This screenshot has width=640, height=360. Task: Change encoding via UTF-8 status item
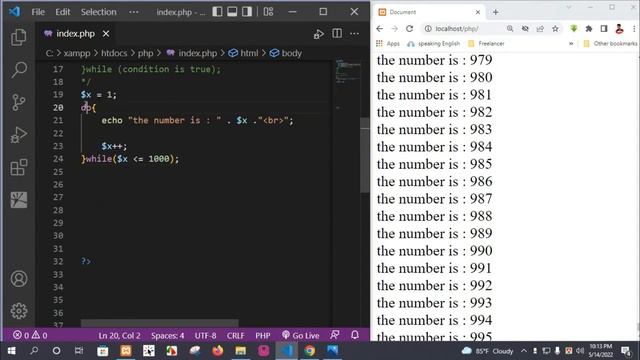coord(205,336)
